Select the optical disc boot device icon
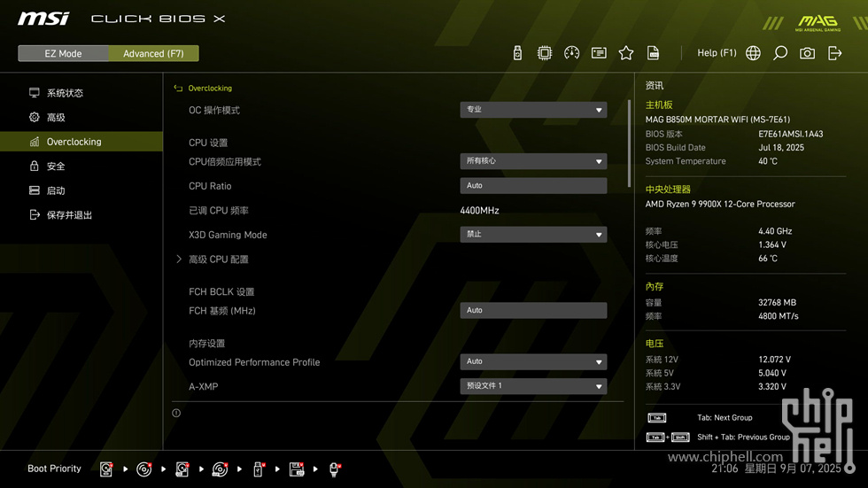This screenshot has height=488, width=868. [143, 469]
